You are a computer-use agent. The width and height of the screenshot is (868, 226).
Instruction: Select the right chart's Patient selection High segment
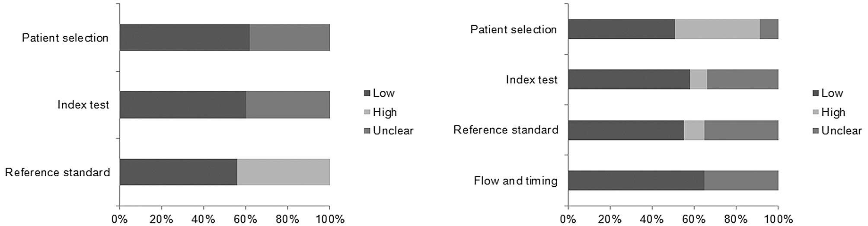click(x=717, y=29)
